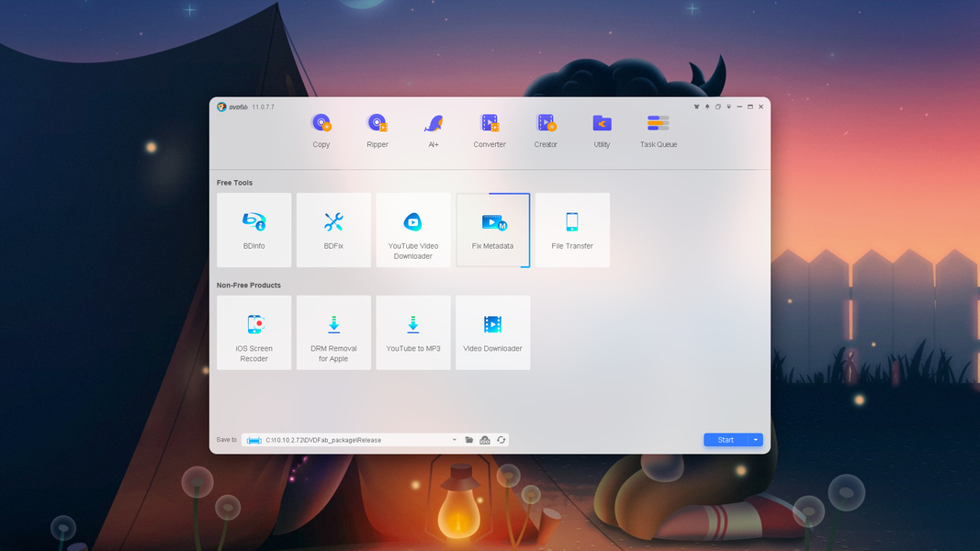This screenshot has height=551, width=980.
Task: Open the Video Downloader product
Action: point(493,332)
